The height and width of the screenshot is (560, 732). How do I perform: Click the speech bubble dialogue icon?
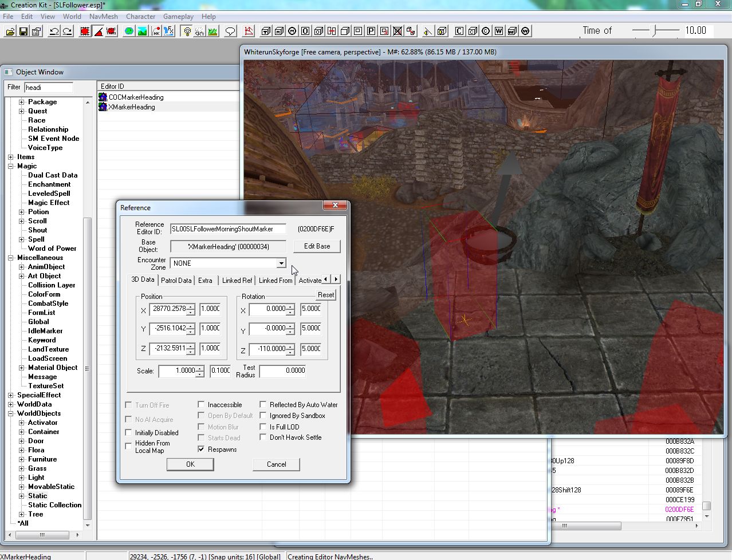point(230,31)
